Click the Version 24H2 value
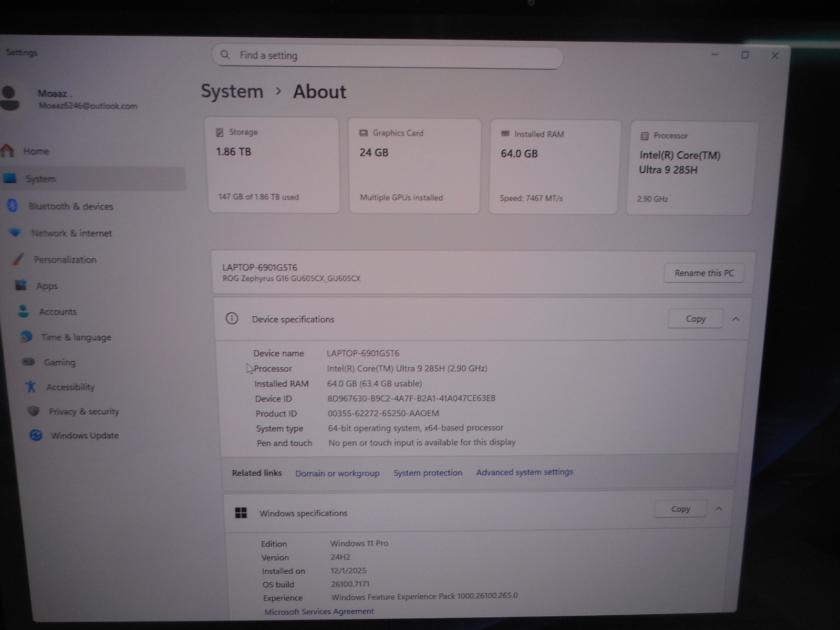The height and width of the screenshot is (630, 840). [340, 557]
